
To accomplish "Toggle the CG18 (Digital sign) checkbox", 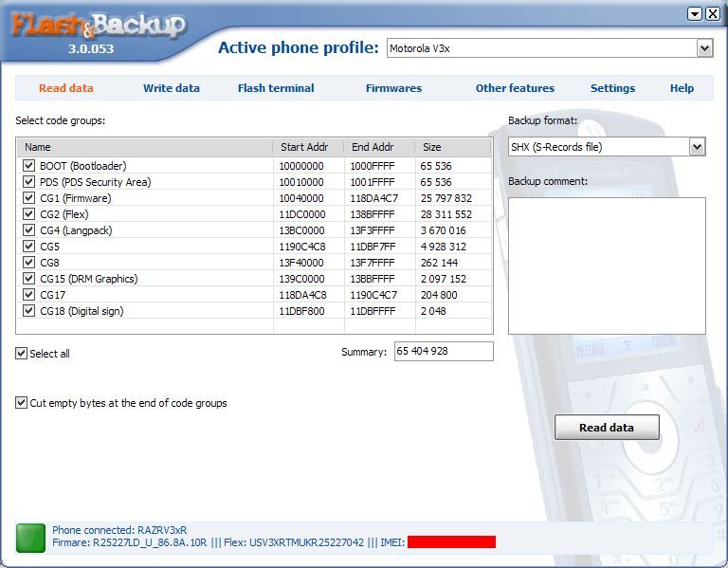I will (28, 311).
